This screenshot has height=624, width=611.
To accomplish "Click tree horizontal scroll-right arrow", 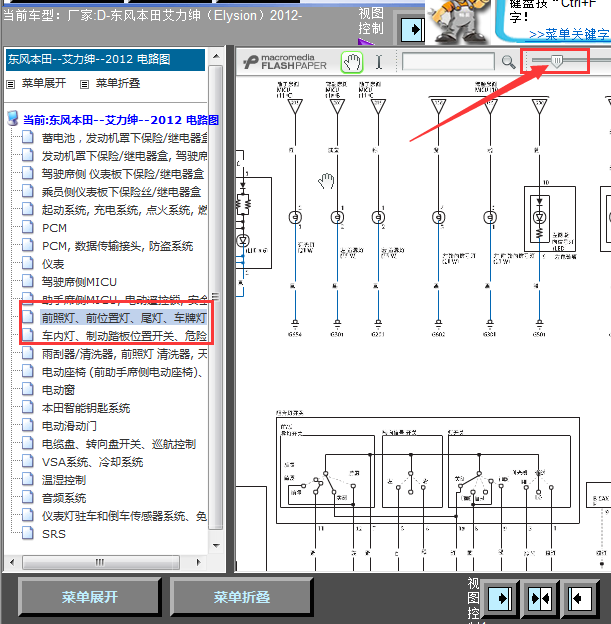I will tap(199, 562).
